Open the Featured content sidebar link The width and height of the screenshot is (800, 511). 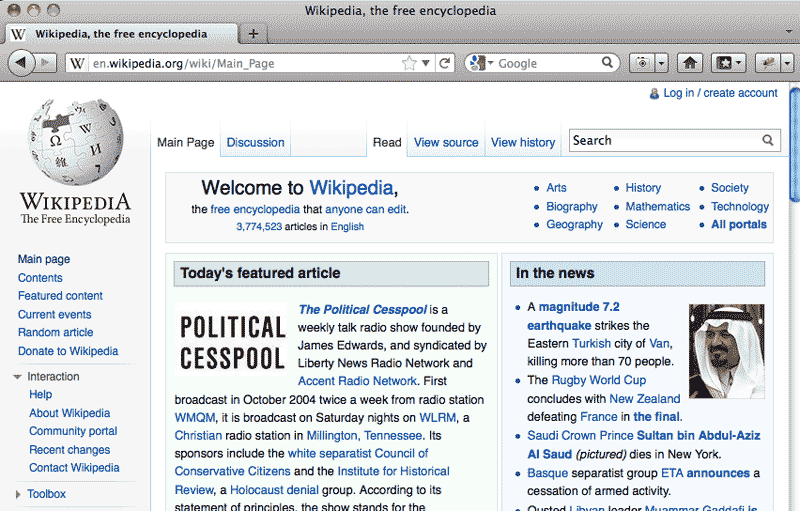(x=60, y=296)
